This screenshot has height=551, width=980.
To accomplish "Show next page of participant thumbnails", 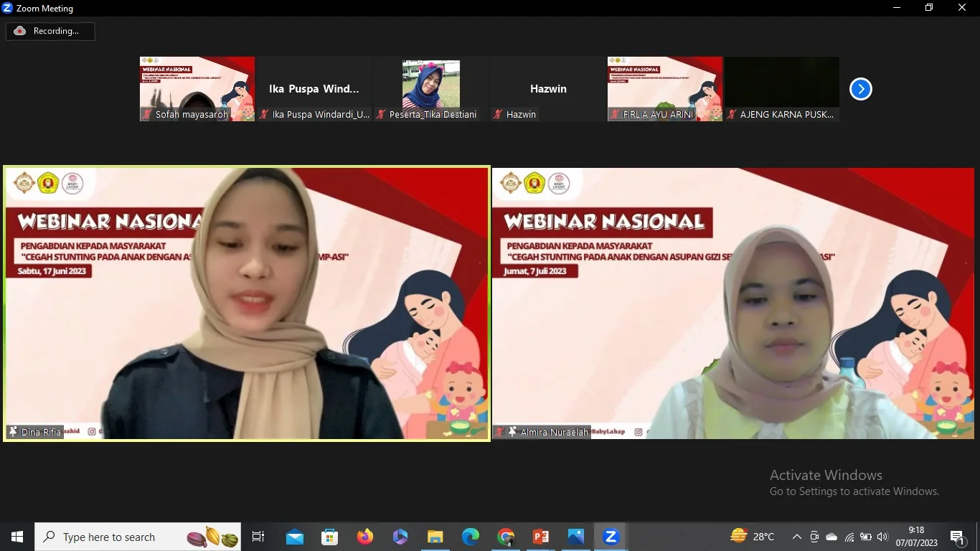I will (x=860, y=89).
